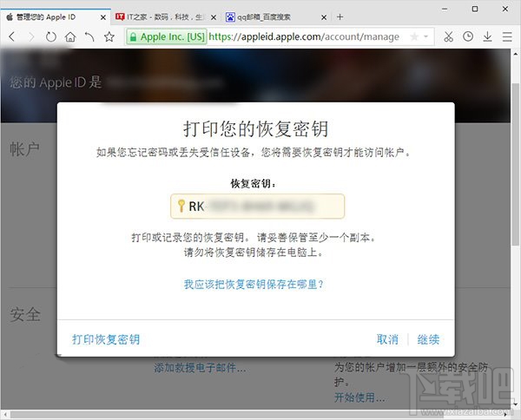521x420 pixels.
Task: Maximize the browser window
Action: pos(475,9)
